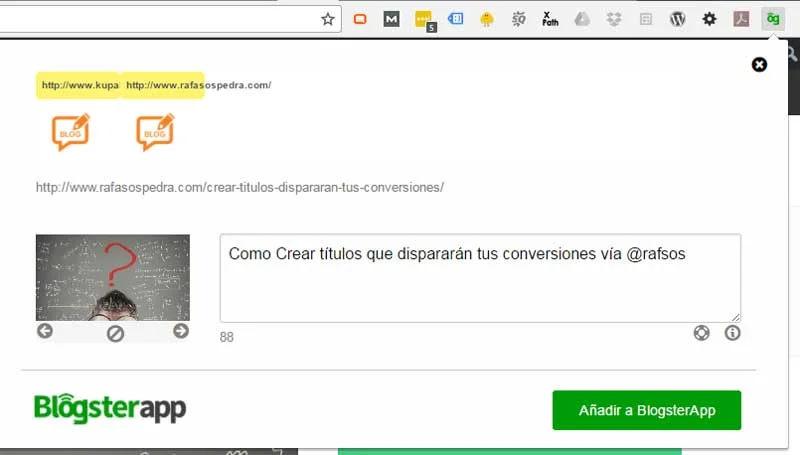Open the dark M extension icon

click(391, 19)
